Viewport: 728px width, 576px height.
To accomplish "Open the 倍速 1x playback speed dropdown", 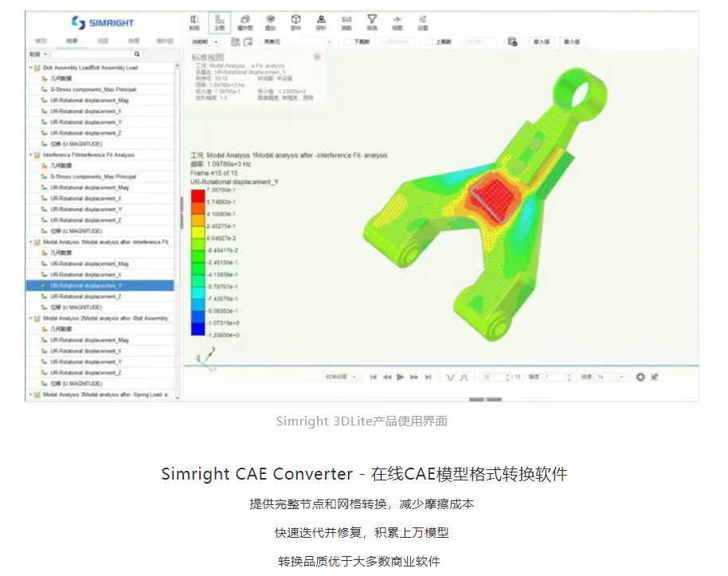I will (610, 377).
